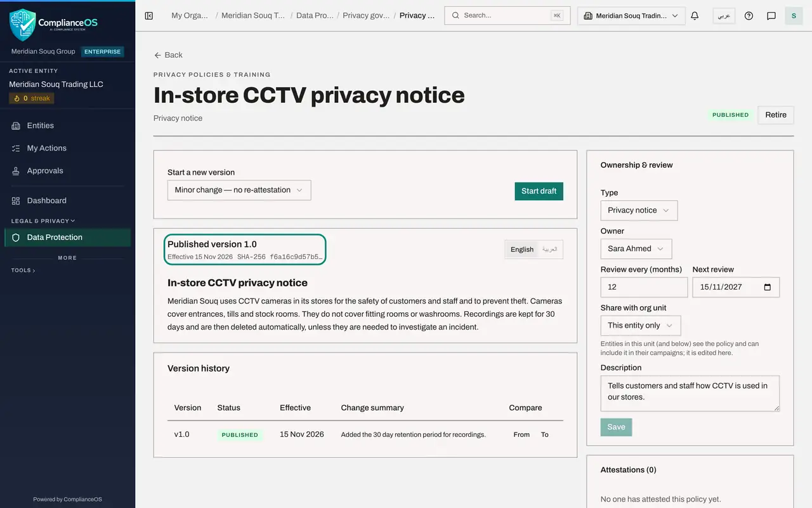
Task: Select From compare option for v1.0
Action: [x=521, y=434]
